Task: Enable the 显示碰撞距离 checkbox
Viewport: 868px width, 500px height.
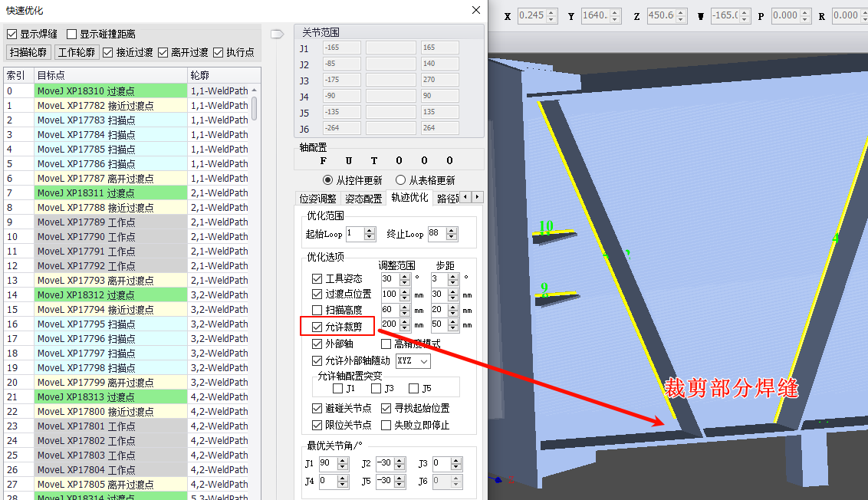Action: [x=72, y=34]
